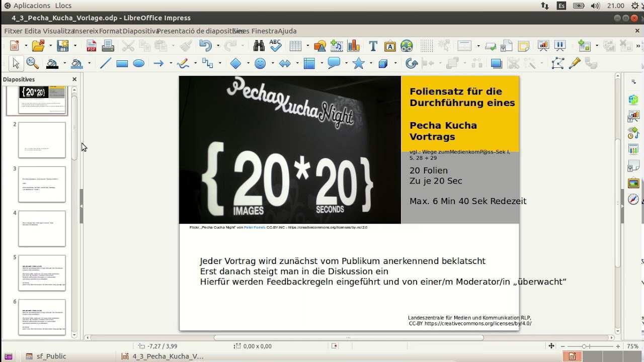The width and height of the screenshot is (644, 362).
Task: Select the Text box tool
Action: (373, 46)
